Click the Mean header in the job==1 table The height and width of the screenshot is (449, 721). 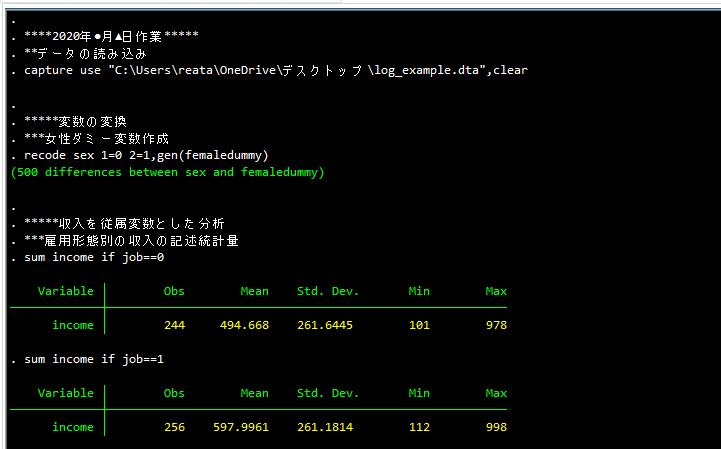[254, 393]
